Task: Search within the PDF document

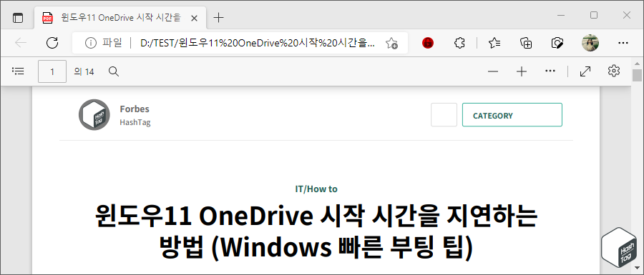Action: pyautogui.click(x=114, y=71)
